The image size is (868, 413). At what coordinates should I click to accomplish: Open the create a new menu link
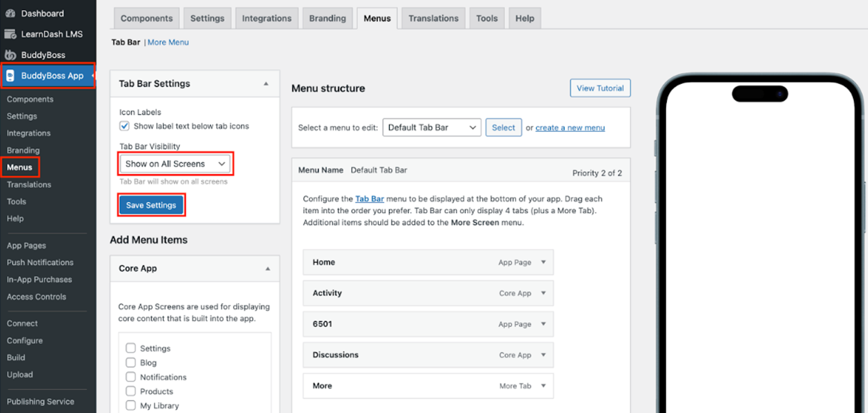[x=570, y=128]
